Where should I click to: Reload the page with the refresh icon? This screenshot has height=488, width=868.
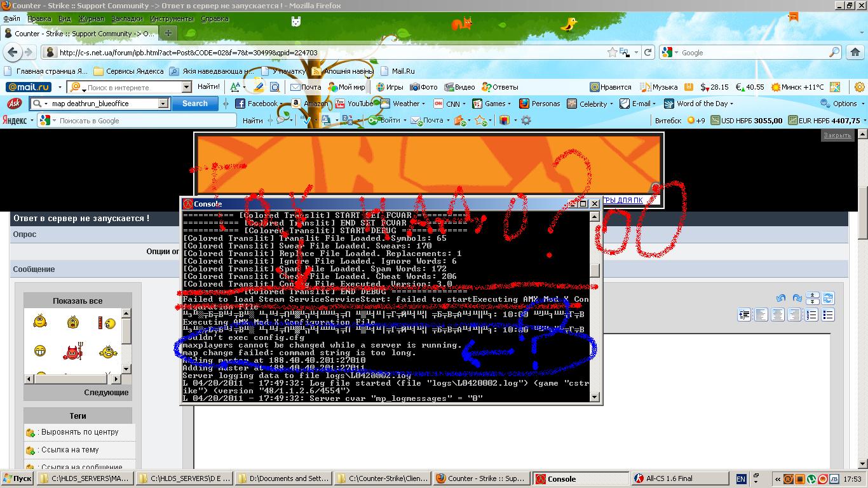coord(648,53)
